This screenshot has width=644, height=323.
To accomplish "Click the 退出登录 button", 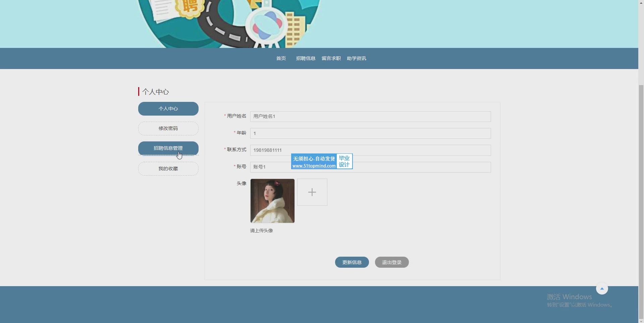I will (x=391, y=262).
